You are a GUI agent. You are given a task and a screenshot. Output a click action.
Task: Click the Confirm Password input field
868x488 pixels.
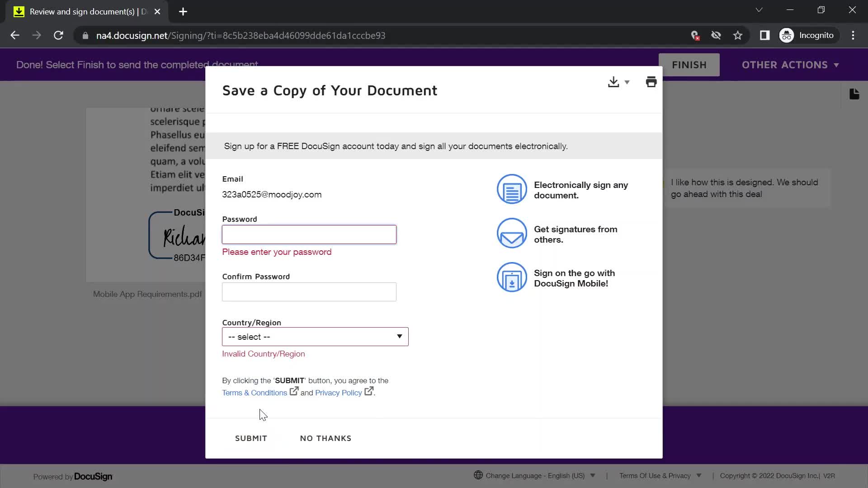click(x=309, y=292)
